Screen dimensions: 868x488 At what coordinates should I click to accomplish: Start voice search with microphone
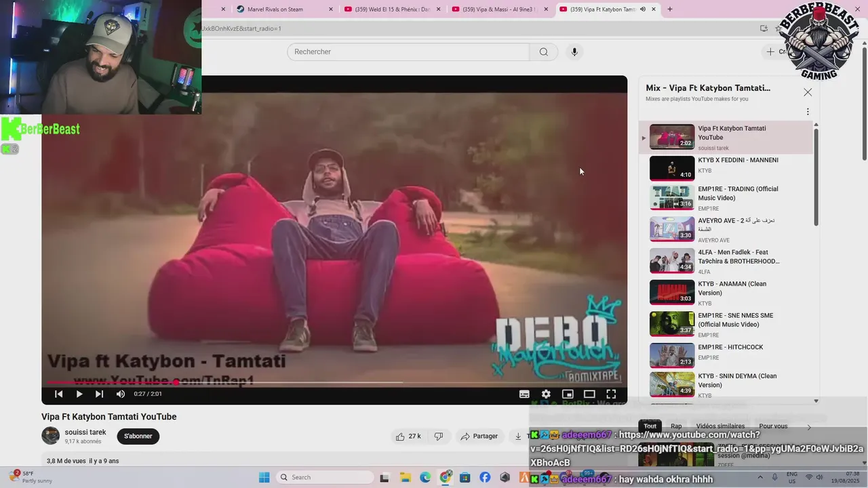[574, 52]
